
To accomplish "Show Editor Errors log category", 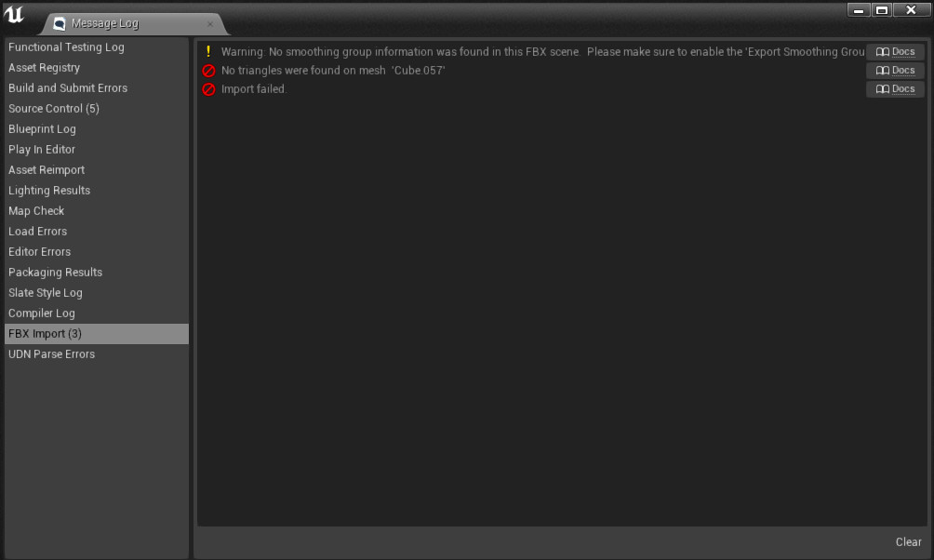I will (x=97, y=252).
